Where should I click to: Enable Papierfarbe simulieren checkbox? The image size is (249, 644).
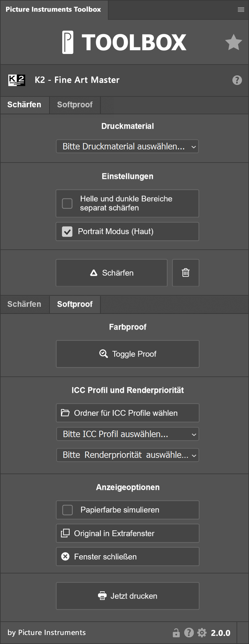point(68,510)
